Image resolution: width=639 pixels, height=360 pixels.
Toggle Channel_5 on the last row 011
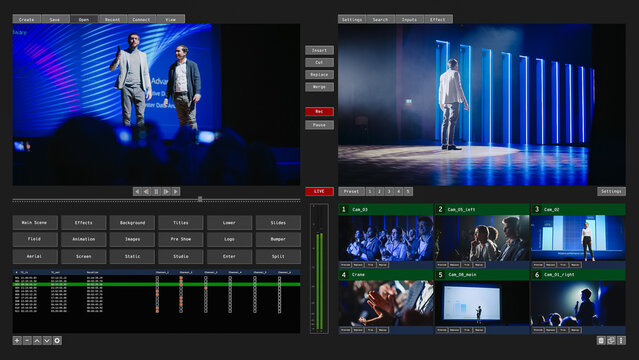[255, 311]
